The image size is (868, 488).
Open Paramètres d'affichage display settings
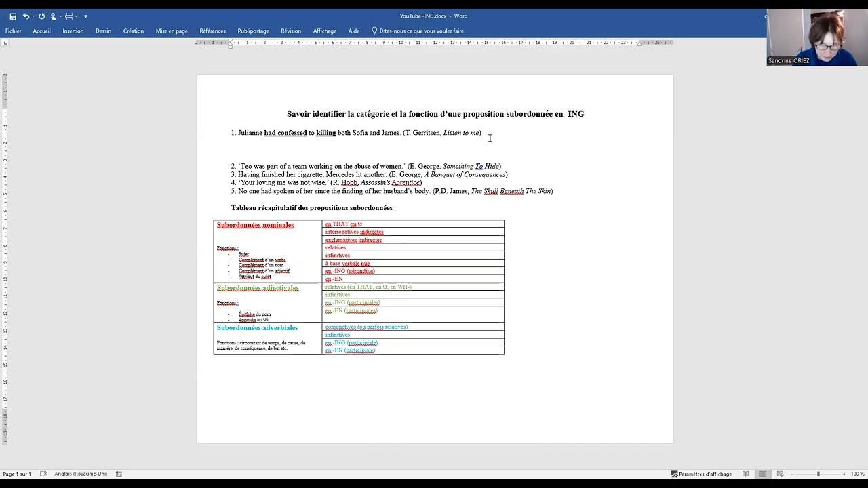pyautogui.click(x=701, y=474)
